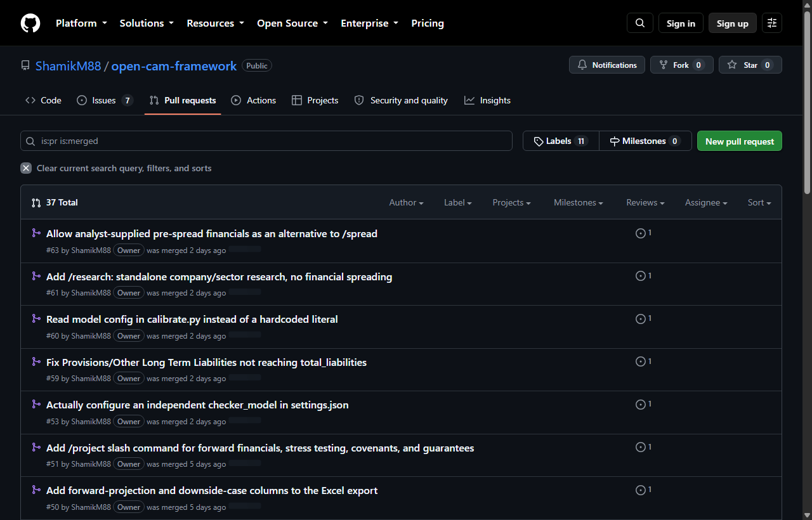Switch to the Issues tab
Screen dimensions: 812x520
click(x=105, y=100)
